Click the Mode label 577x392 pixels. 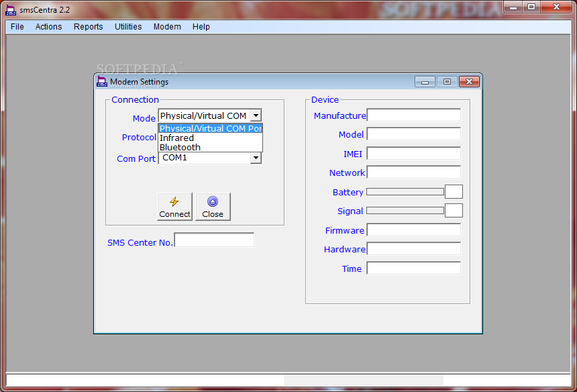(x=144, y=119)
